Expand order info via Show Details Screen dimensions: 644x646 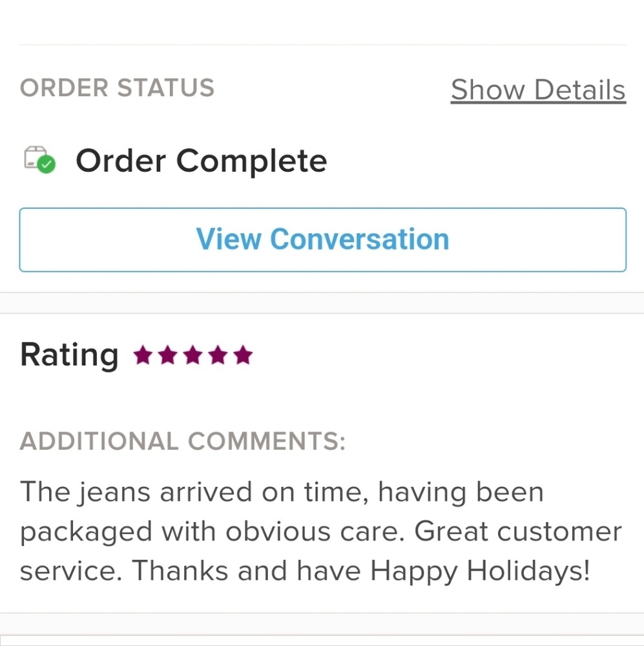click(537, 90)
